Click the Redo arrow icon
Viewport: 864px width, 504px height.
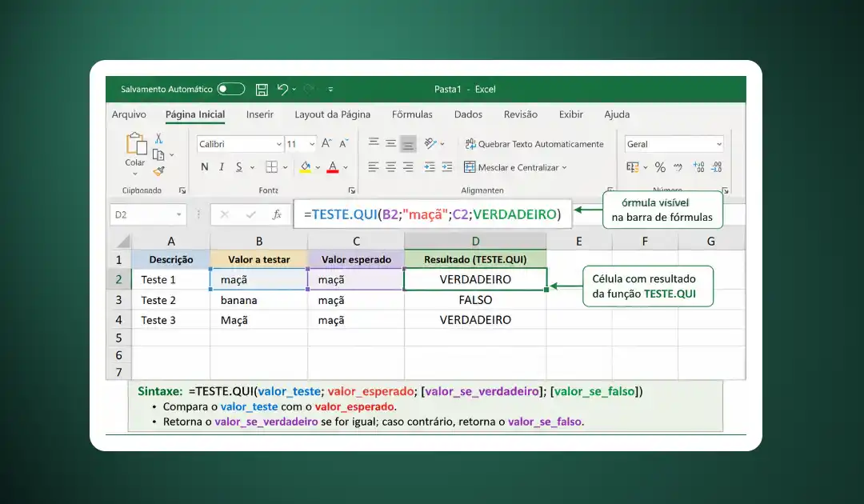pyautogui.click(x=309, y=90)
